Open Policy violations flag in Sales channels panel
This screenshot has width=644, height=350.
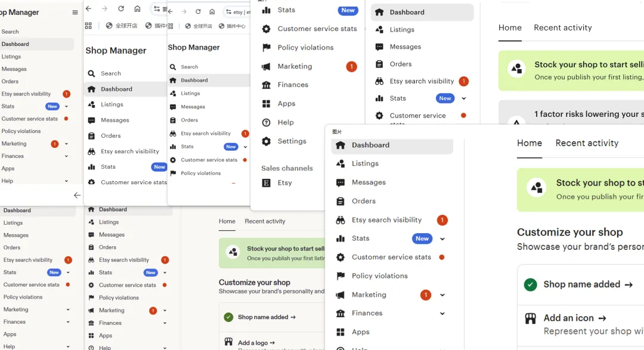tap(267, 47)
